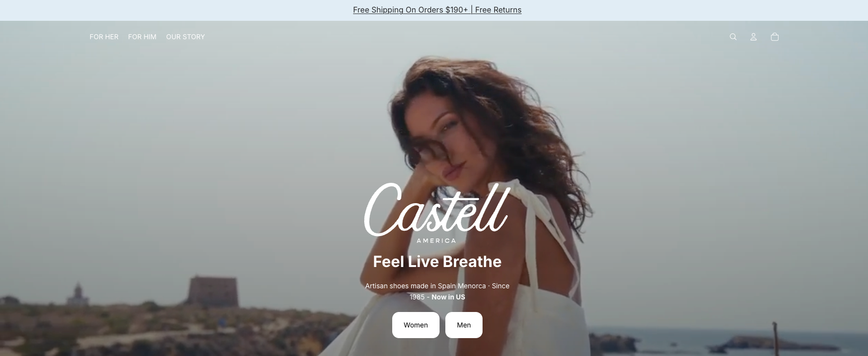The width and height of the screenshot is (868, 356).
Task: Click the AMERICA text under logo
Action: [x=436, y=240]
